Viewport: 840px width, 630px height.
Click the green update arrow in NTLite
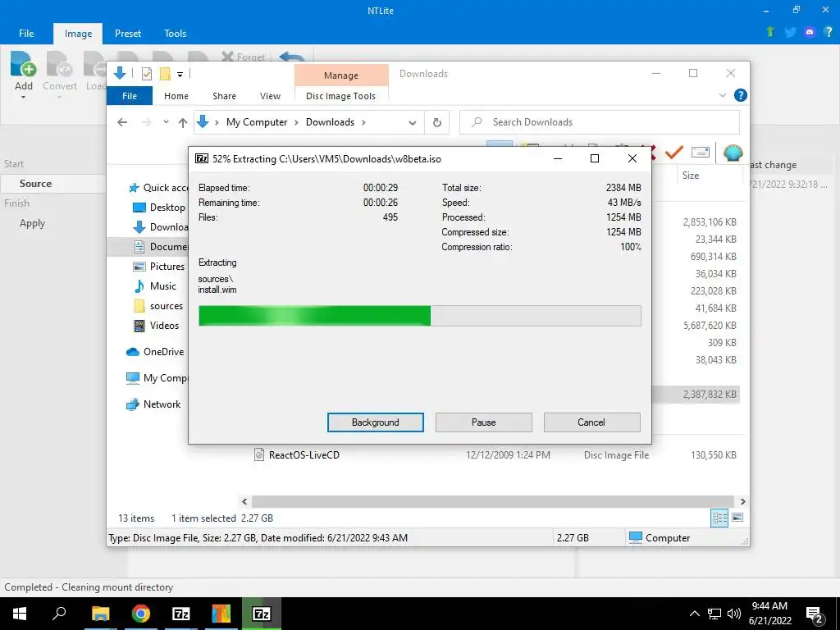(770, 32)
